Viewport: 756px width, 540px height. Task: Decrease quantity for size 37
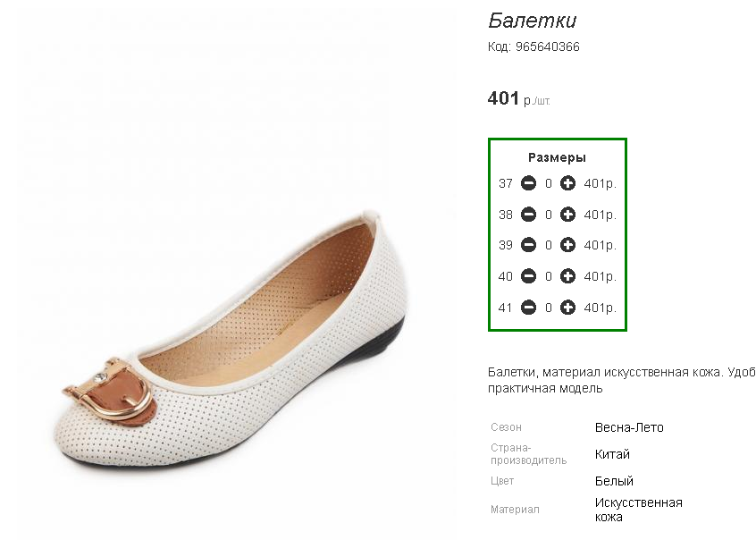click(528, 183)
